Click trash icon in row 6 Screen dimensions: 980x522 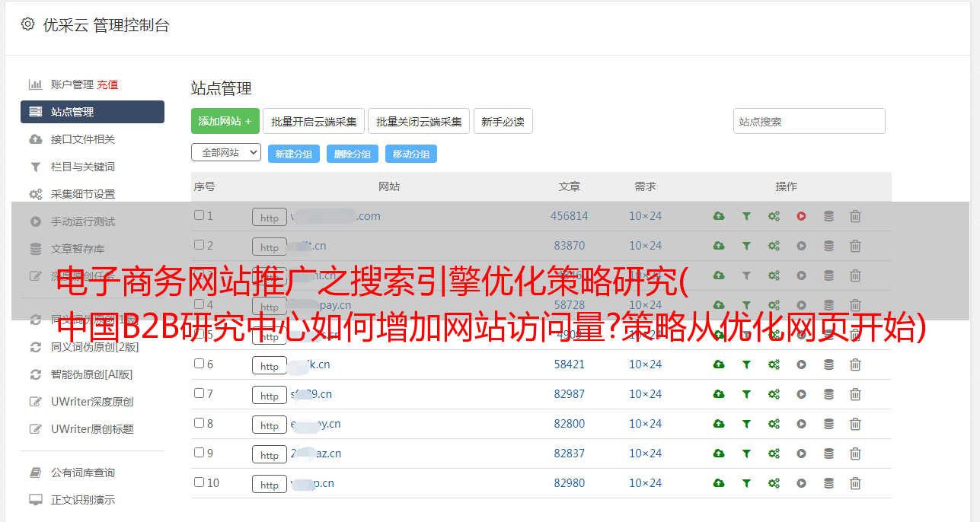[x=855, y=364]
